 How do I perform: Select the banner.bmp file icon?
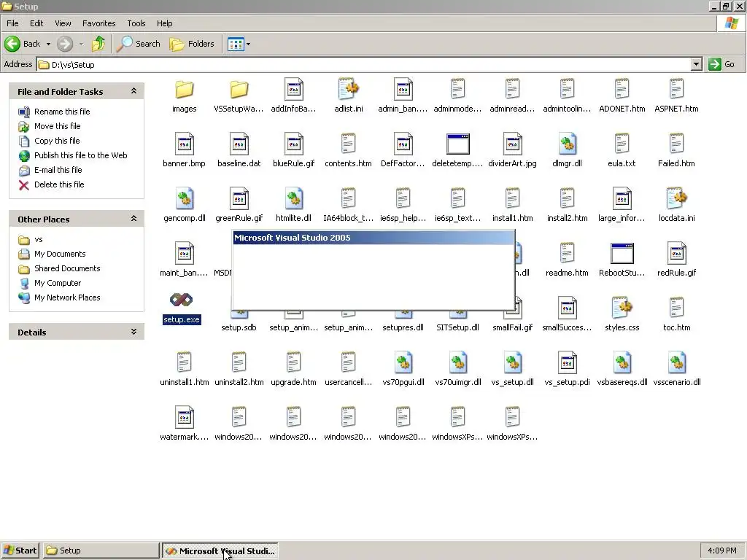(185, 144)
